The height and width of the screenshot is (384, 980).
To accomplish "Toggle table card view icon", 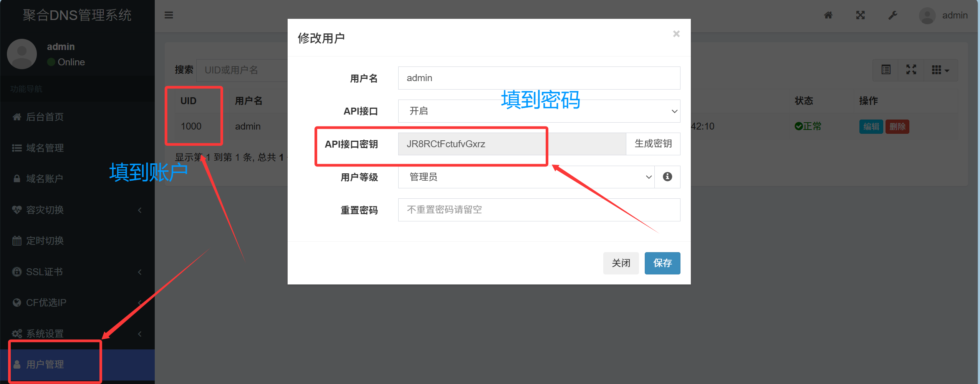I will pos(886,70).
